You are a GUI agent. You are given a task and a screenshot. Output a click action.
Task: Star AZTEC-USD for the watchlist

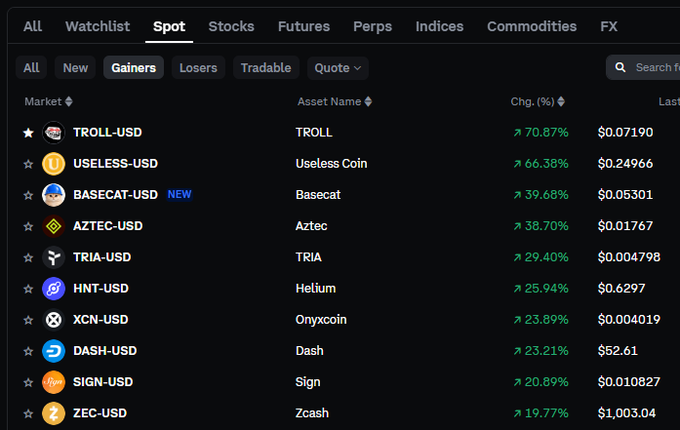[28, 226]
